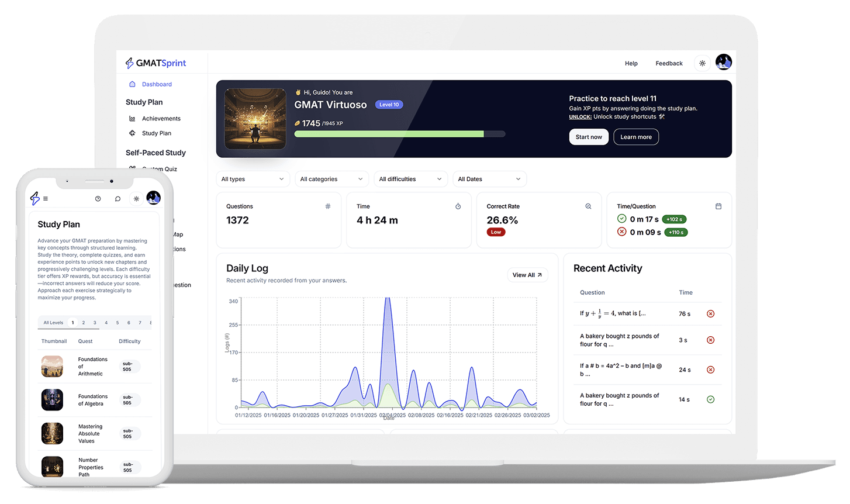850x504 pixels.
Task: Open the All difficulties dropdown
Action: click(410, 179)
